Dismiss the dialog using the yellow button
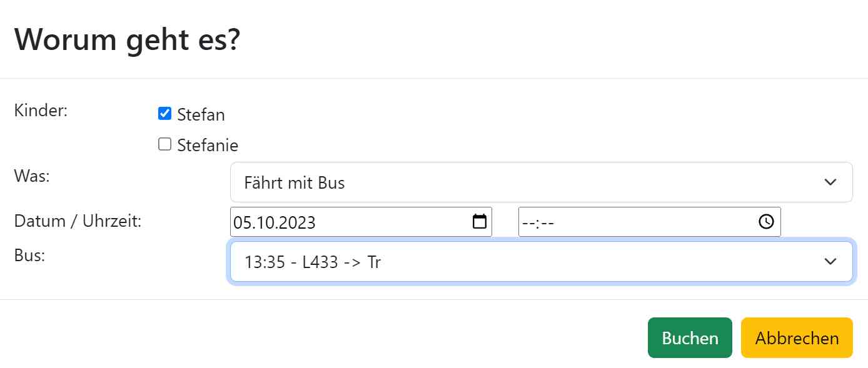868x368 pixels. (x=797, y=337)
